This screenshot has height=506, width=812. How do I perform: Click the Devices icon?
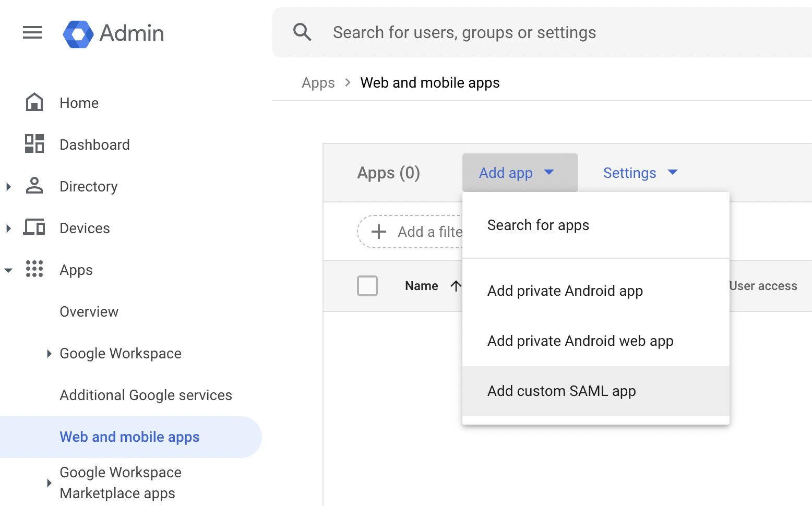tap(34, 227)
